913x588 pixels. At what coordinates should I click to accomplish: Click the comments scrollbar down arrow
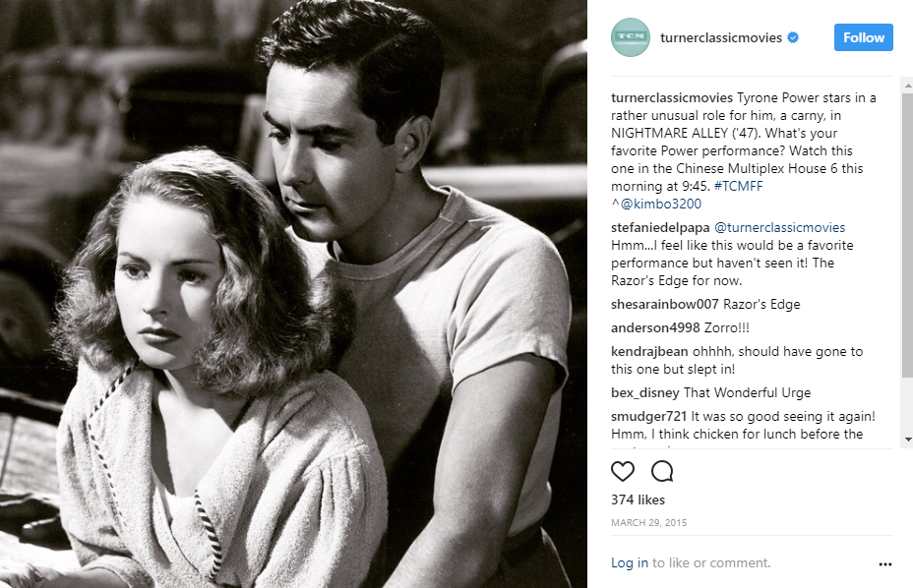click(907, 440)
